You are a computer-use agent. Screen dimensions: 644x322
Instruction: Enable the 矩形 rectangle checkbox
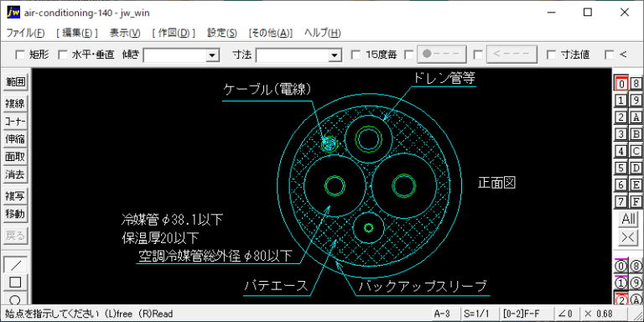pos(20,55)
